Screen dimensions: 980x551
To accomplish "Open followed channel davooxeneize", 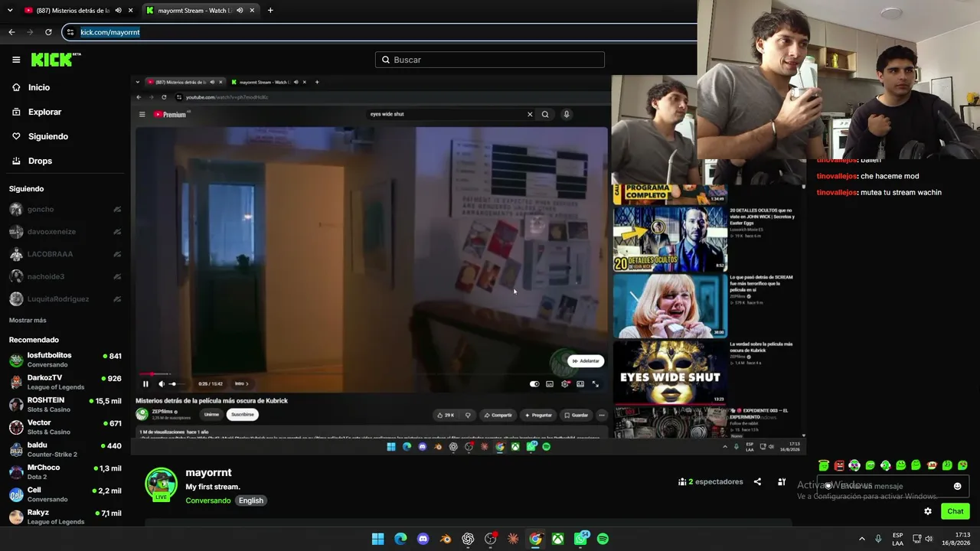I will [x=64, y=231].
